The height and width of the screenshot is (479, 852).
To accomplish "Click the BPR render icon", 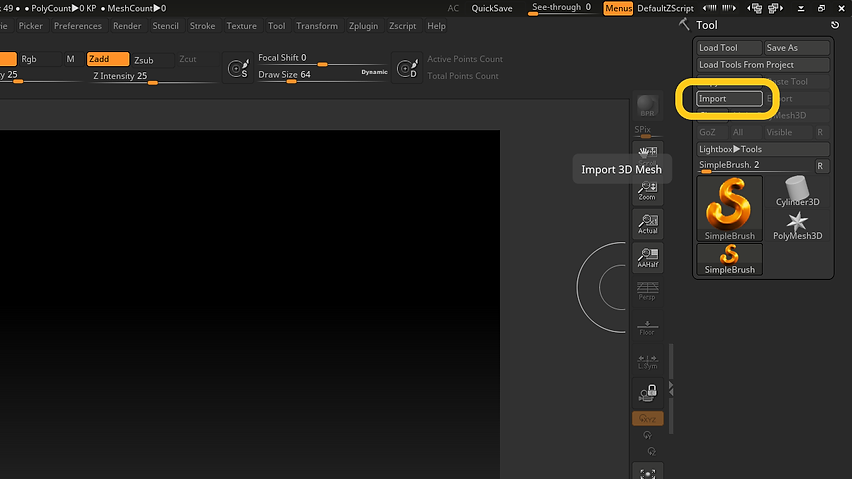I will point(647,105).
